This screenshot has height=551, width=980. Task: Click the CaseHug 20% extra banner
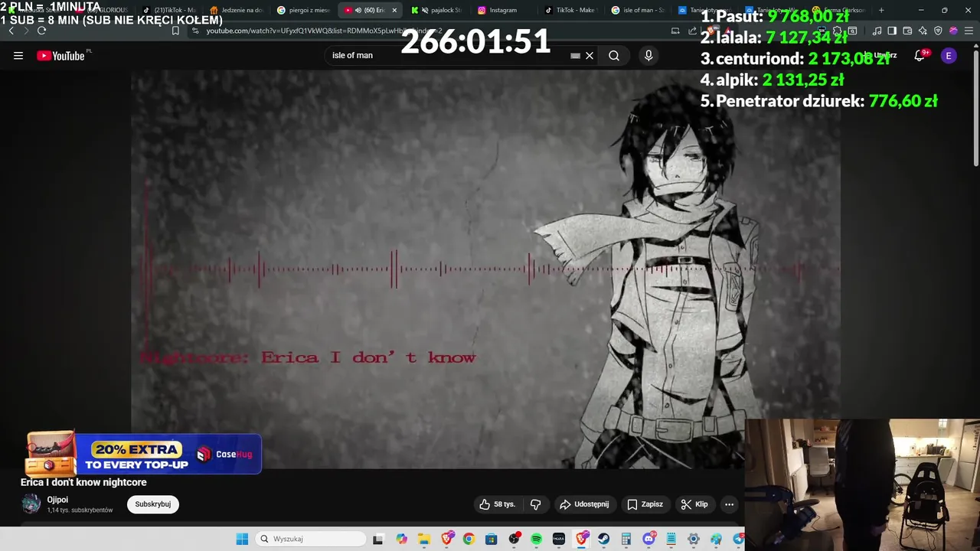point(144,455)
